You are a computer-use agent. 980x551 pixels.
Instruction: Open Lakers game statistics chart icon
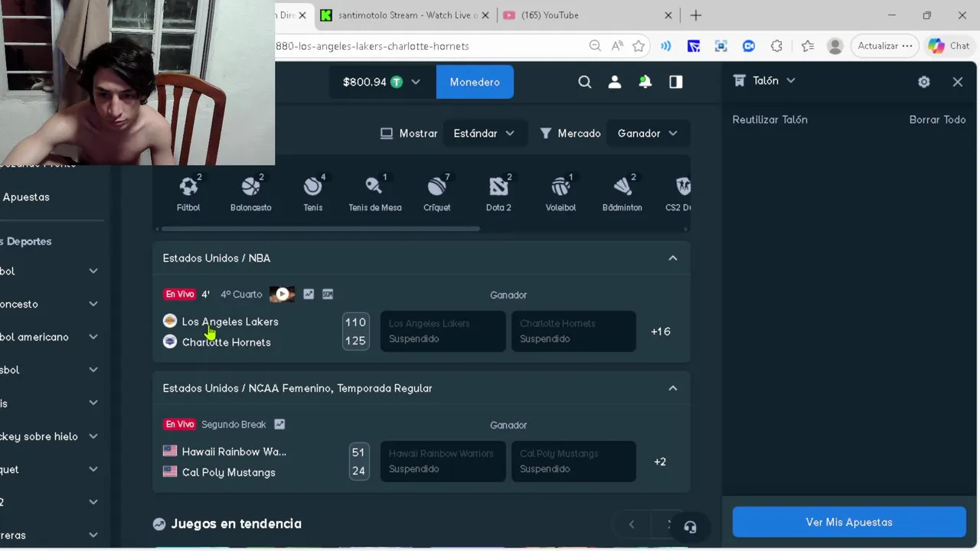pos(309,294)
